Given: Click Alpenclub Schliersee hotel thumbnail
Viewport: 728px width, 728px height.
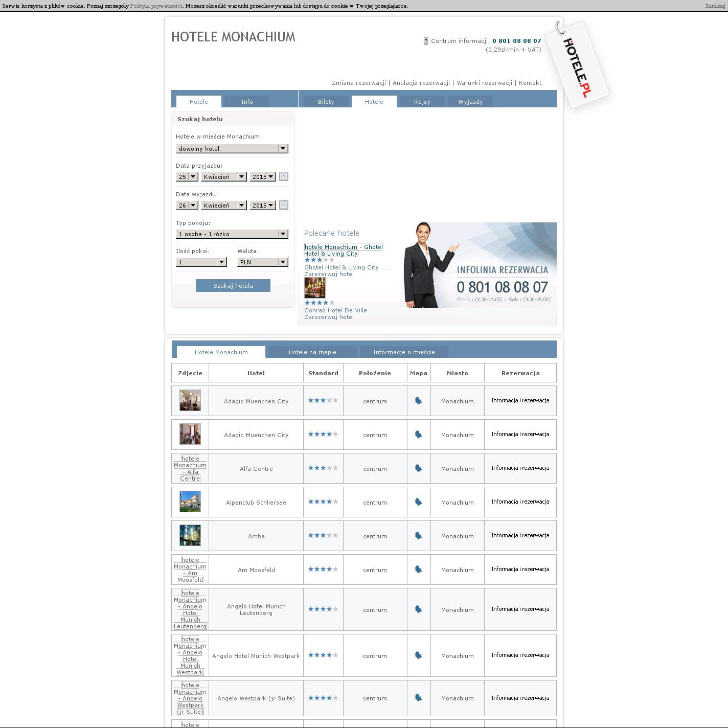Looking at the screenshot, I should [x=190, y=502].
